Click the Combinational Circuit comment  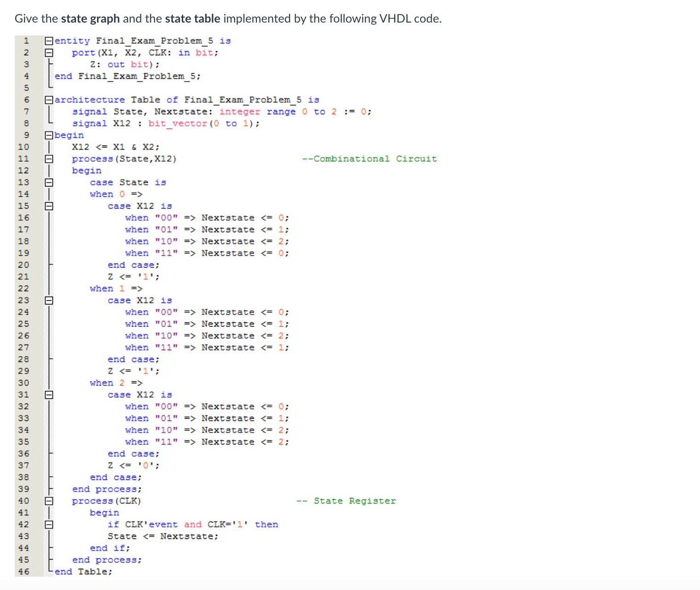tap(369, 158)
